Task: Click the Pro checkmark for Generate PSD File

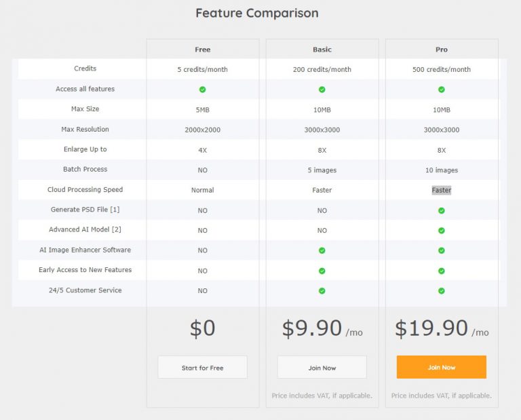Action: (x=442, y=210)
